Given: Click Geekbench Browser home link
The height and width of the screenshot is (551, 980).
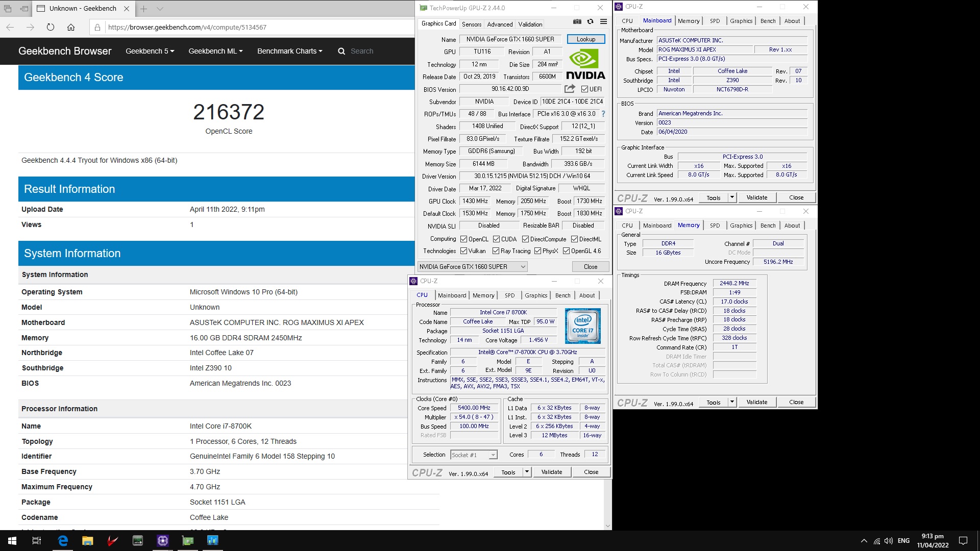Looking at the screenshot, I should [65, 51].
